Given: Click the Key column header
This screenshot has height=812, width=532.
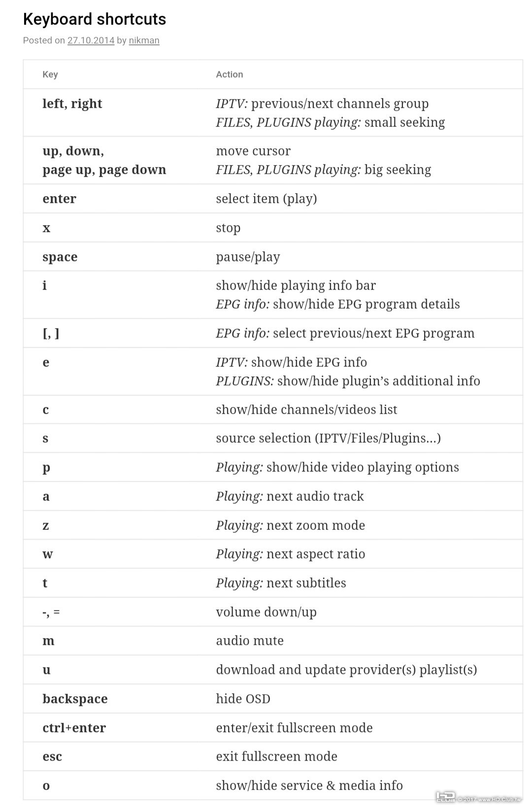Looking at the screenshot, I should pos(50,74).
